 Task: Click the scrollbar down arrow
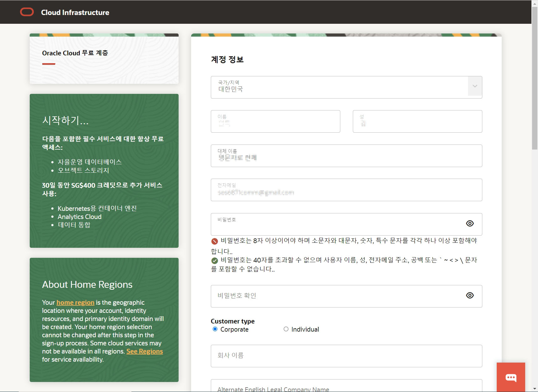tap(535, 389)
